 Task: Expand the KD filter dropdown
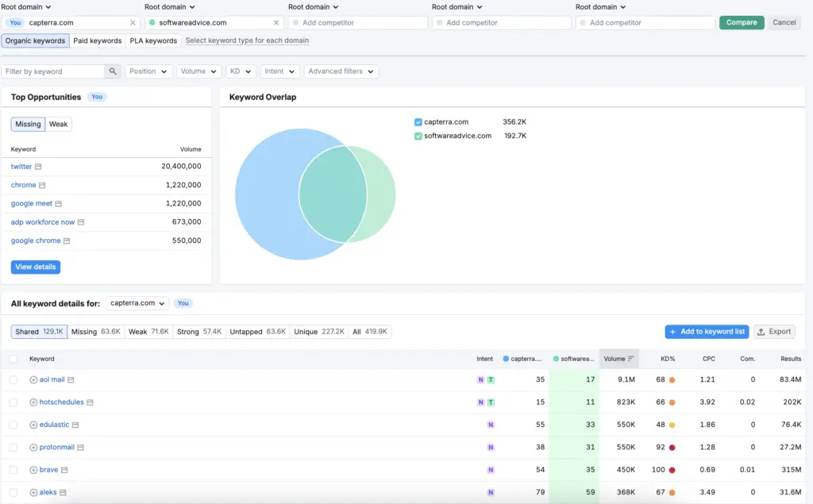(x=241, y=71)
